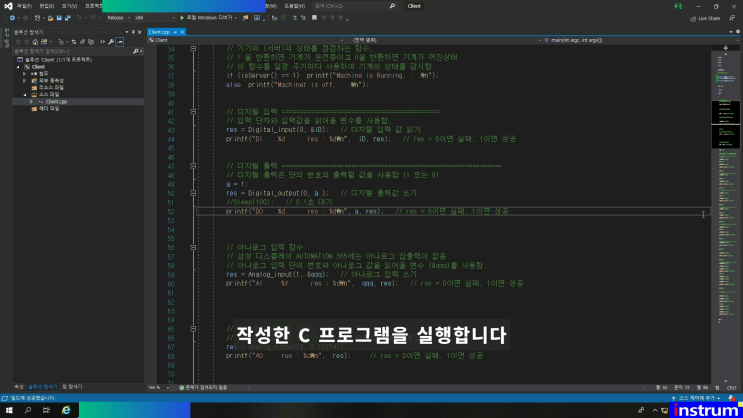Click the bookmark icon in the toolbar
The image size is (743, 418).
tap(314, 18)
